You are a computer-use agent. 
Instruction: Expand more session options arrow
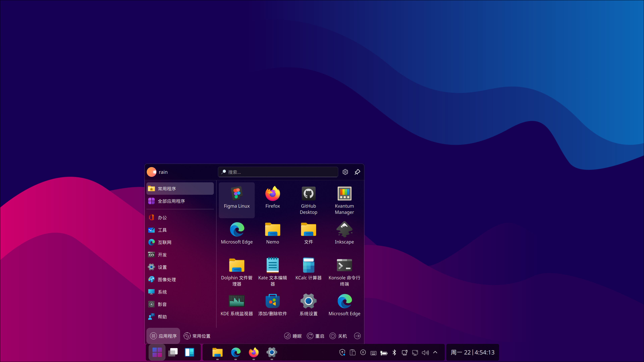coord(357,336)
